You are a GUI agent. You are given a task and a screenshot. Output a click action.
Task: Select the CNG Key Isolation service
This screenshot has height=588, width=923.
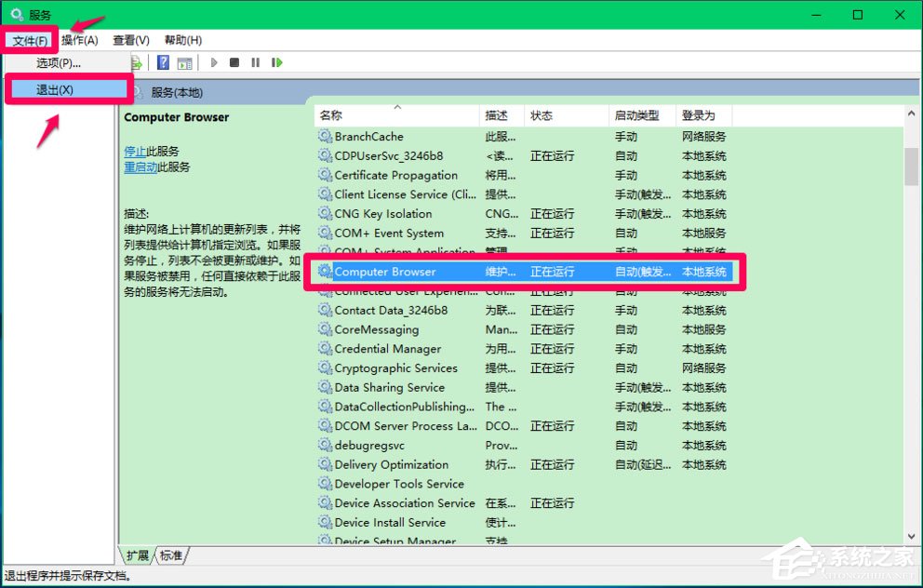[383, 213]
